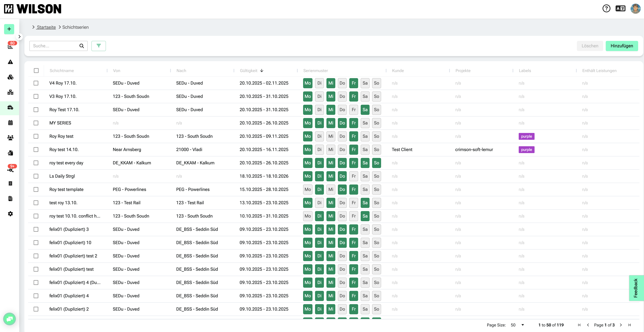Click the Schichtname column header

point(62,71)
